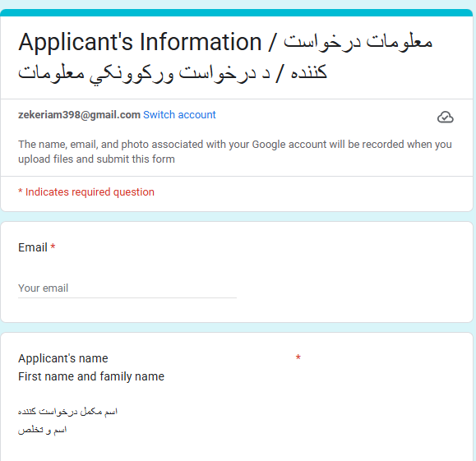The width and height of the screenshot is (476, 461).
Task: Click the Persian text اسم مکمل درخواست کننده
Action: tap(67, 412)
